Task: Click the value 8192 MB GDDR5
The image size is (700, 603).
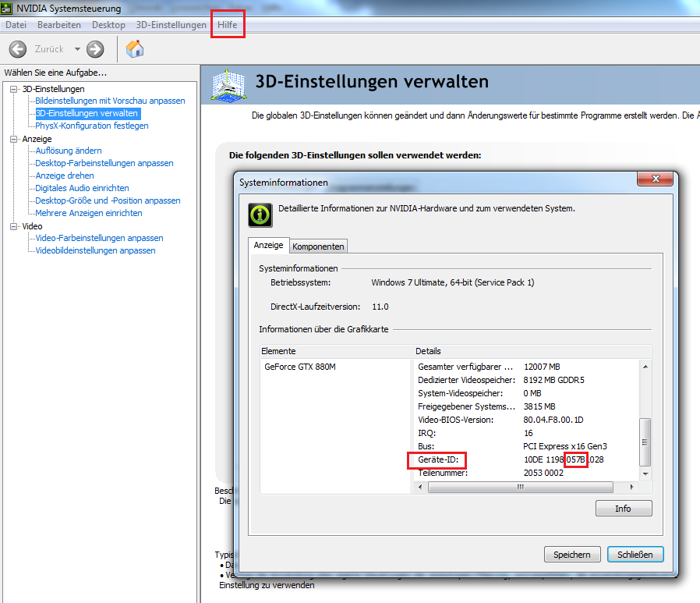Action: pos(553,380)
